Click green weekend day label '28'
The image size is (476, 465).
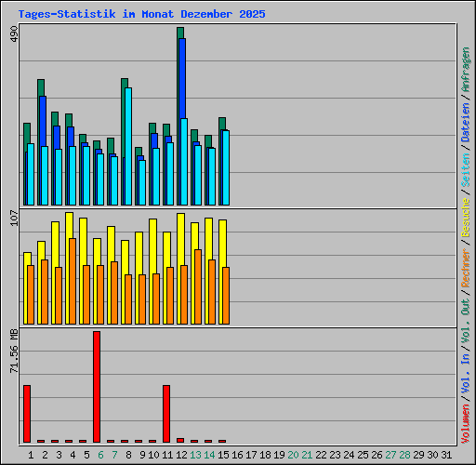pyautogui.click(x=404, y=455)
